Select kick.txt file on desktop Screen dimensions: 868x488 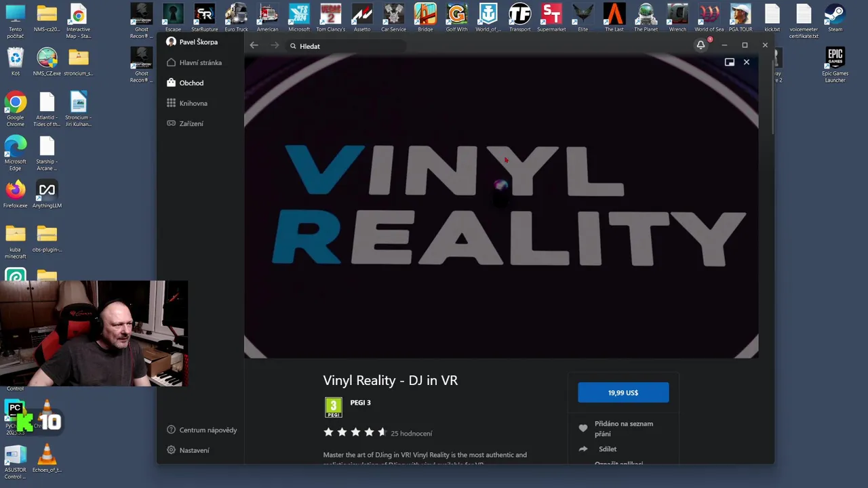[772, 18]
